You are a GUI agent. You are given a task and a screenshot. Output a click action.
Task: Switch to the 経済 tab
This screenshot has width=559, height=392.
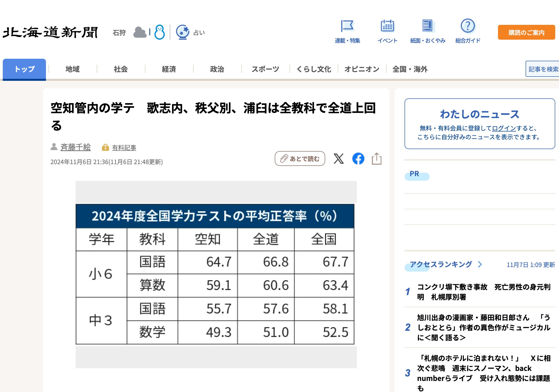pos(169,69)
